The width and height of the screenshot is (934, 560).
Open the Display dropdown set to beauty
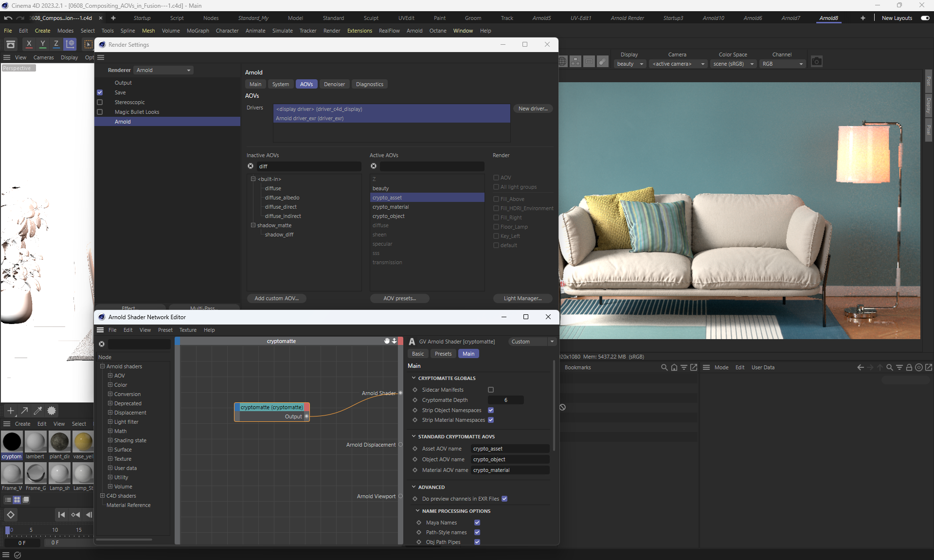tap(629, 64)
